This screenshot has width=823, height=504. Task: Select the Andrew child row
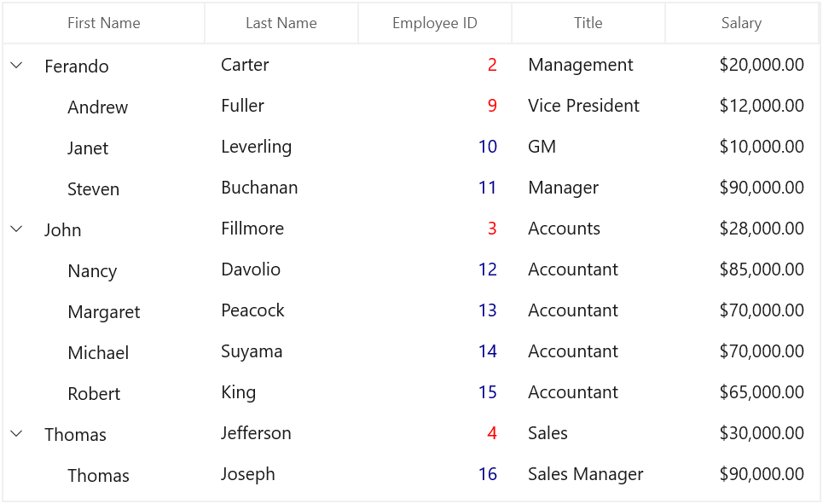[x=411, y=107]
